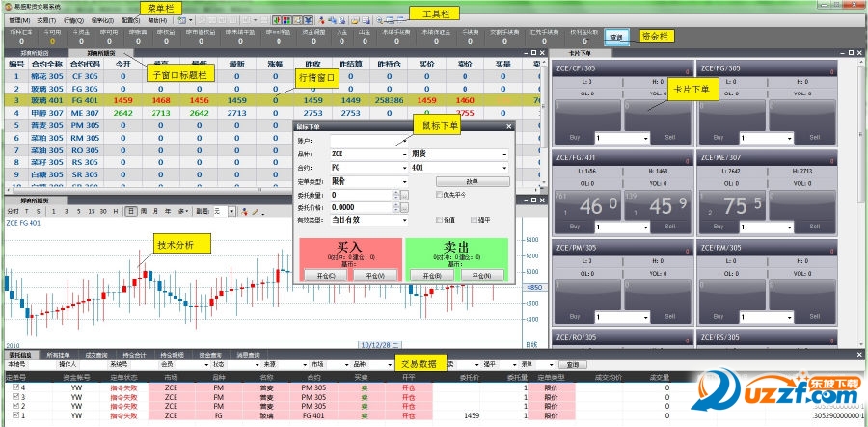Switch to the 资金查询 tab
Screen dimensions: 868x427
tap(210, 355)
